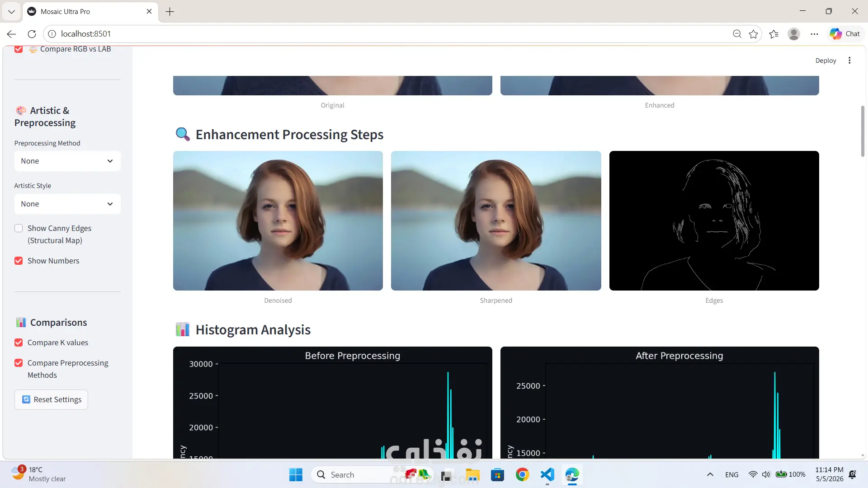Open the favorites list icon
Image resolution: width=868 pixels, height=488 pixels.
tap(774, 34)
